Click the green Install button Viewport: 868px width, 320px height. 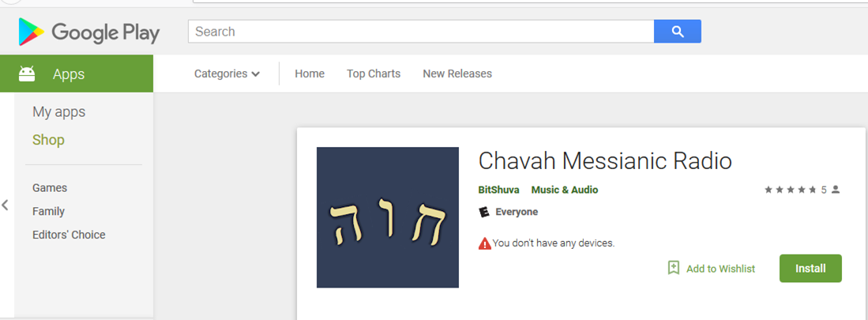tap(810, 269)
